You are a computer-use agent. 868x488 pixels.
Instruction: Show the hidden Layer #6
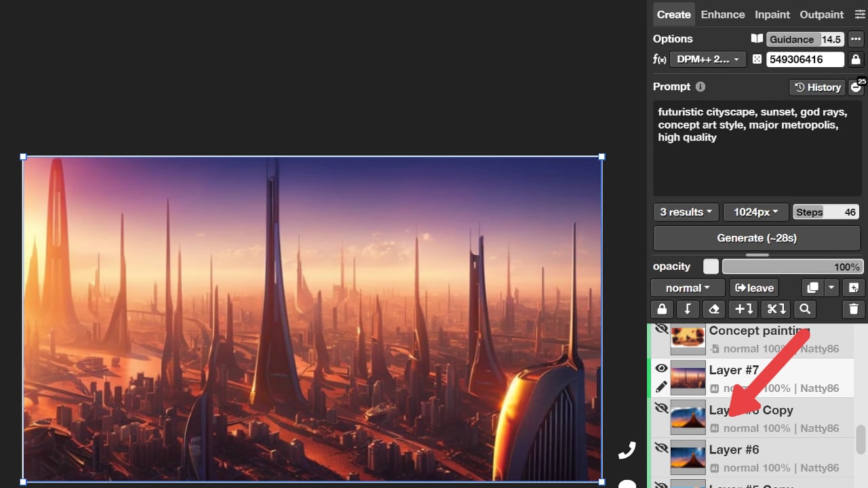pos(661,448)
